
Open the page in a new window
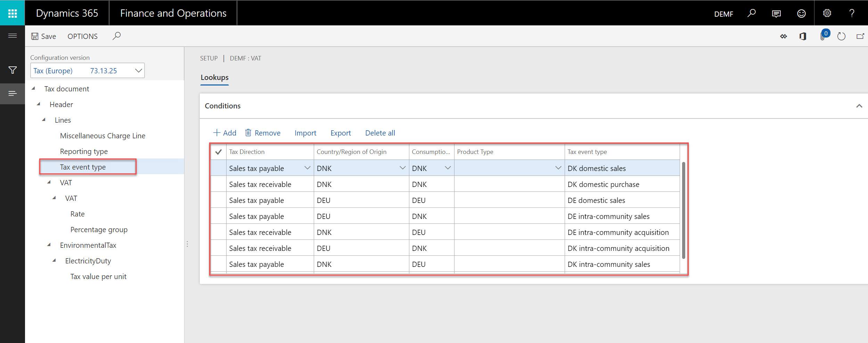pos(860,36)
